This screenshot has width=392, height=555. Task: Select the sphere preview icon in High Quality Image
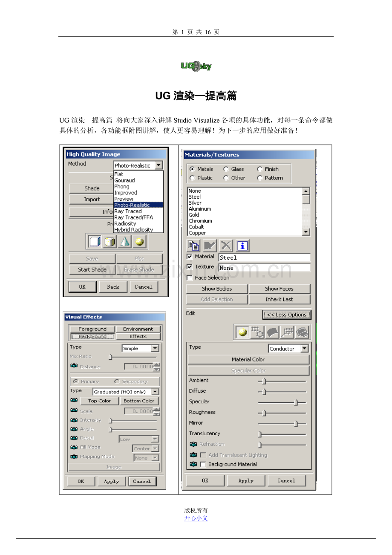pyautogui.click(x=139, y=242)
